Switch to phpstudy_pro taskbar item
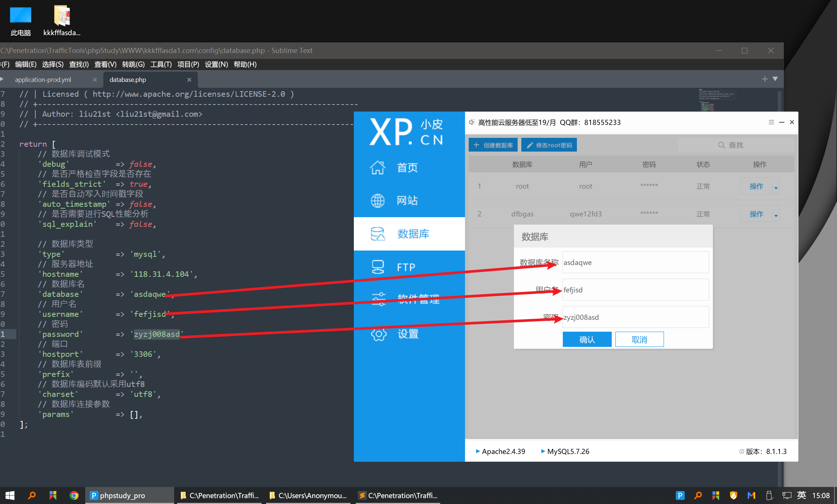837x504 pixels. click(x=130, y=495)
